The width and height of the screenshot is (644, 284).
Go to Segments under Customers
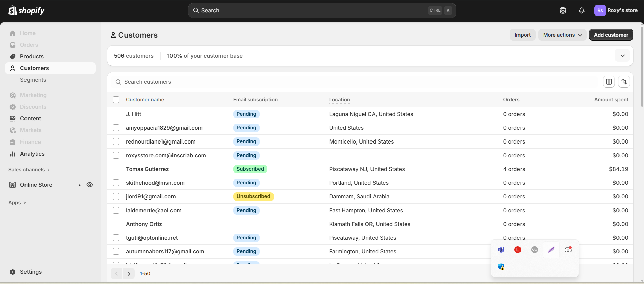[33, 80]
